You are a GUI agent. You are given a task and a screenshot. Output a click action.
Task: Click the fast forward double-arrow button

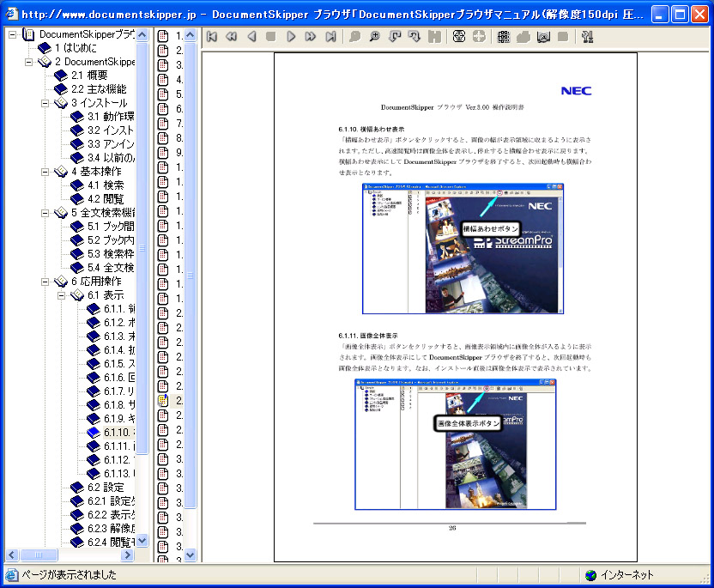coord(311,36)
